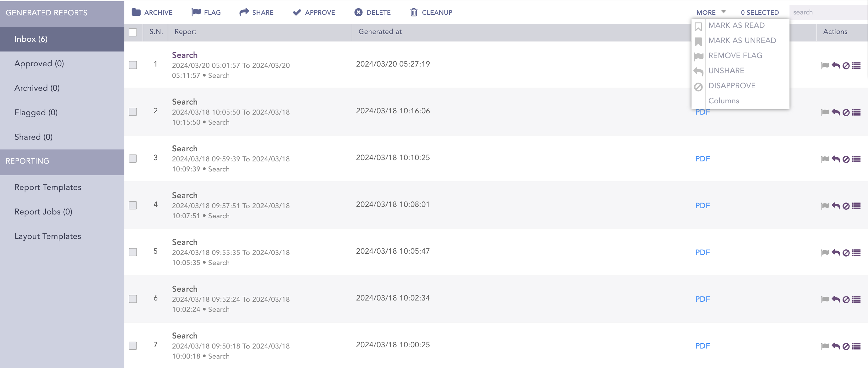Tick the select-all checkbox in header
Viewport: 868px width, 368px height.
pyautogui.click(x=133, y=32)
